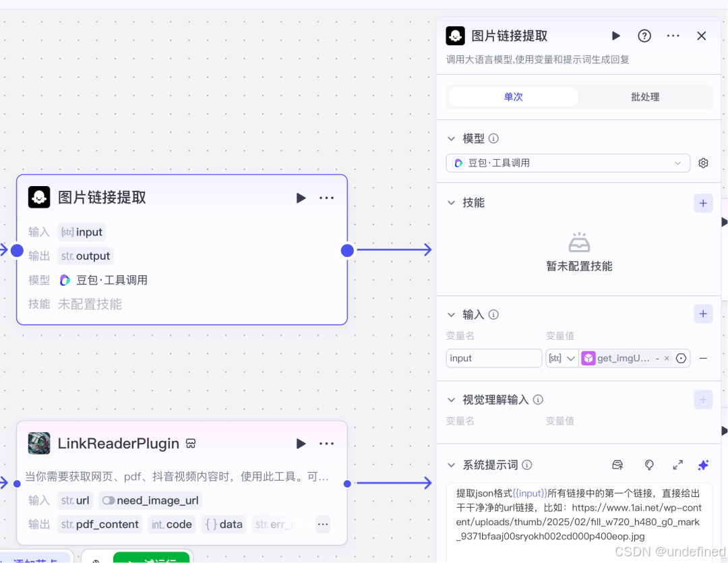728x563 pixels.
Task: Collapse the 视觉理解输入 section
Action: click(451, 400)
